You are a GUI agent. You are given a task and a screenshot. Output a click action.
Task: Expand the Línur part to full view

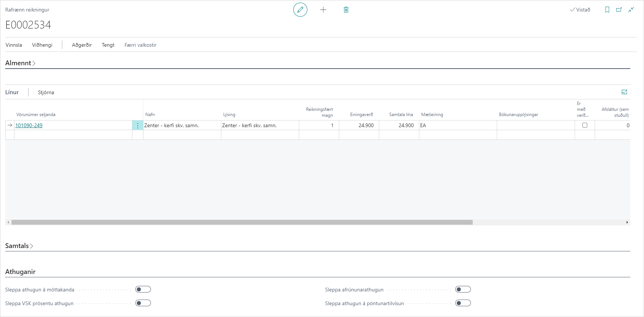click(624, 92)
